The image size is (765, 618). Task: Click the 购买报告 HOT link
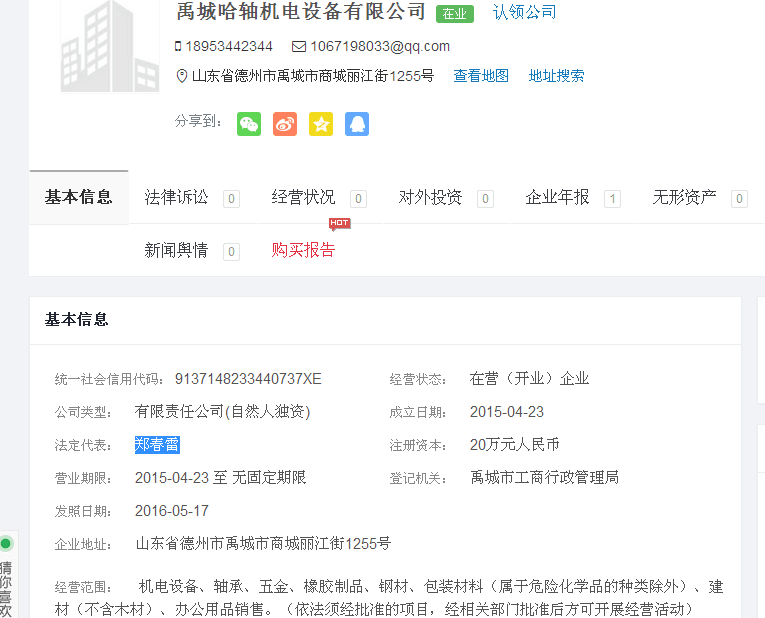[x=304, y=250]
